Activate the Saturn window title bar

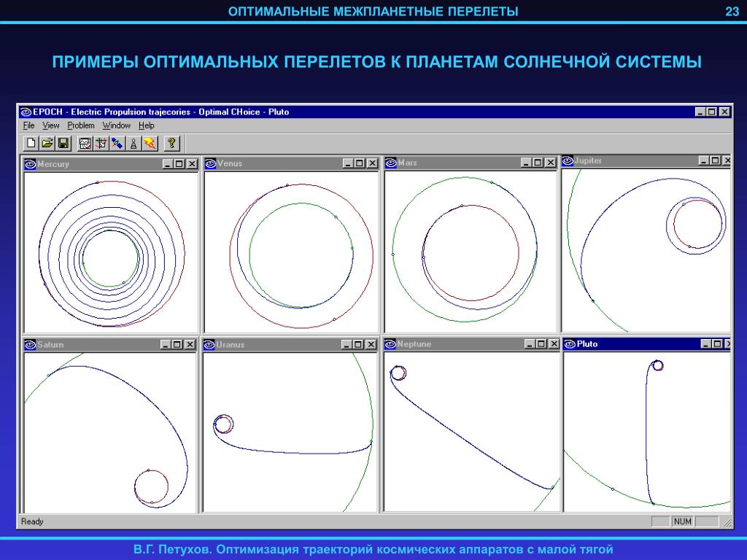click(x=110, y=345)
